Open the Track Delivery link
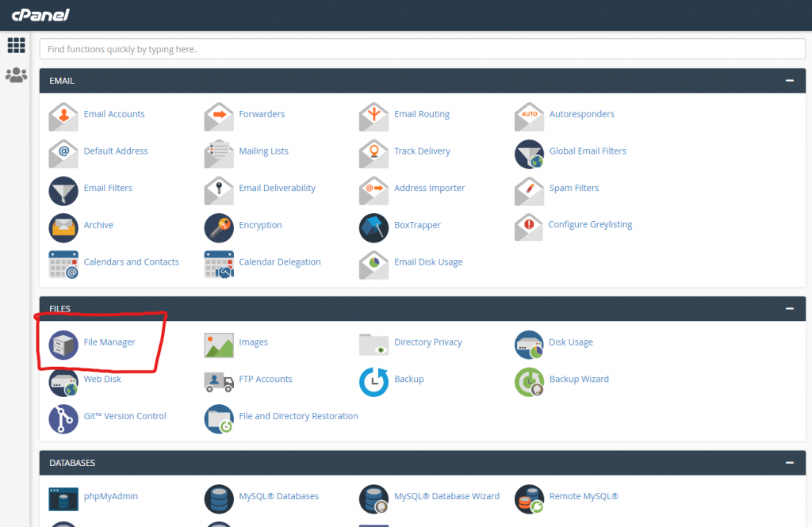Viewport: 812px width, 527px height. click(x=422, y=151)
